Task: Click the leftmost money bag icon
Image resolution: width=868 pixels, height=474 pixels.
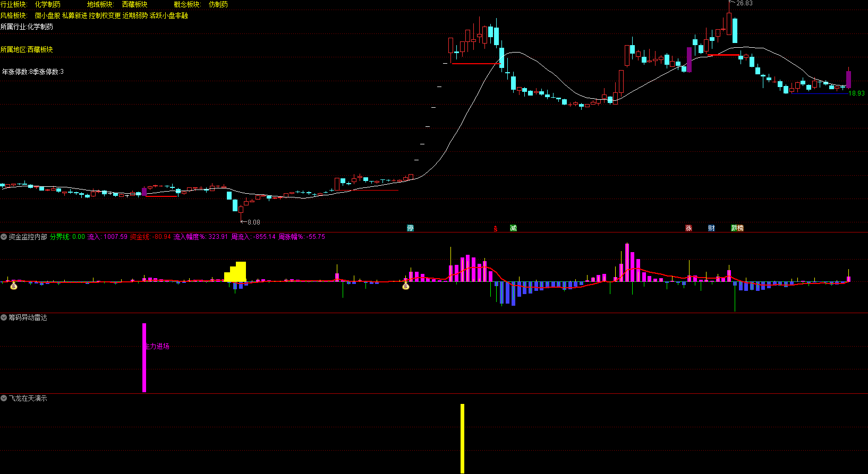Action: tap(14, 286)
